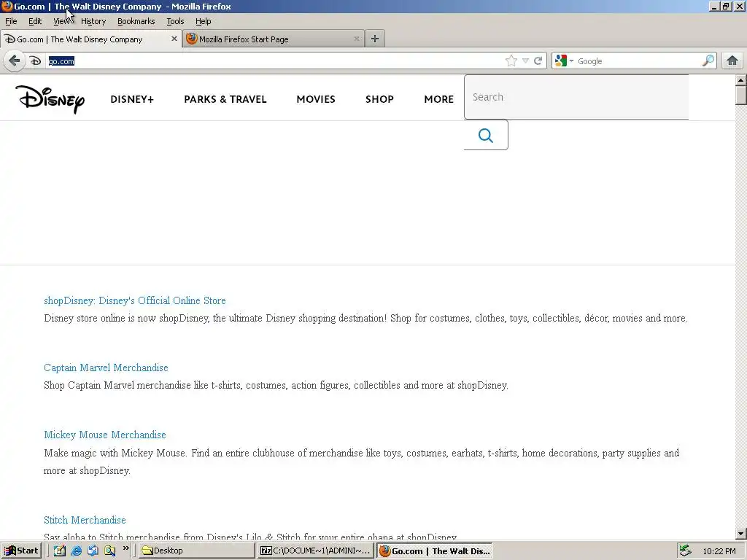Open the Bookmarks menu

pyautogui.click(x=136, y=21)
